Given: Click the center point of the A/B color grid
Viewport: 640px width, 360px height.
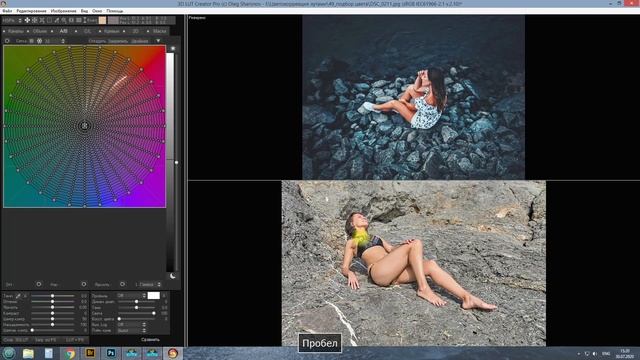Looking at the screenshot, I should [84, 126].
